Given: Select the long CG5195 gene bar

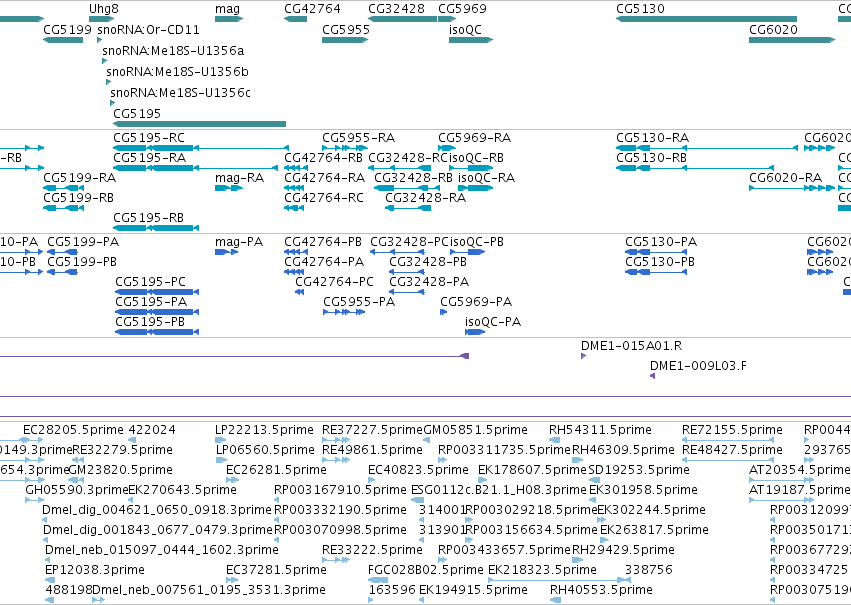Looking at the screenshot, I should (199, 124).
